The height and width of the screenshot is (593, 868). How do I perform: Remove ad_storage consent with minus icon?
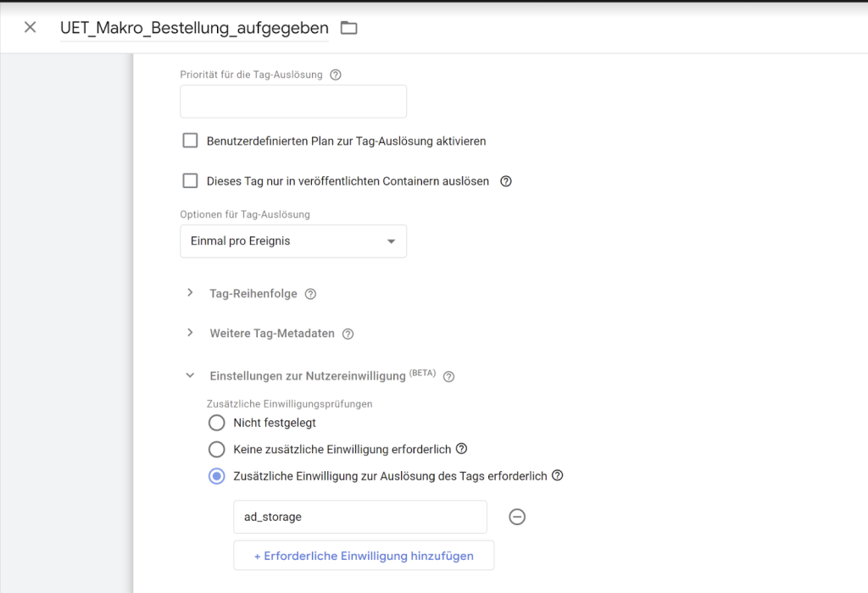coord(517,517)
